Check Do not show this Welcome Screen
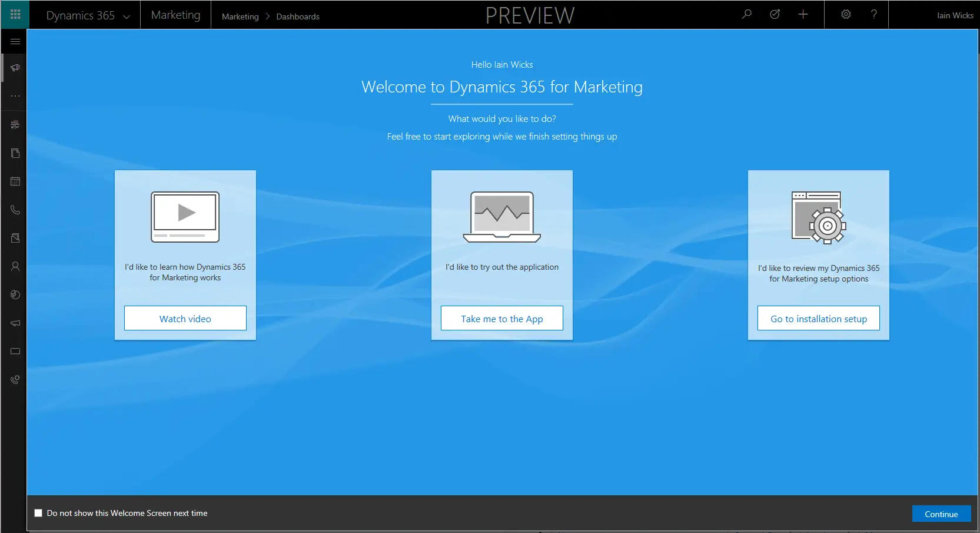 38,513
